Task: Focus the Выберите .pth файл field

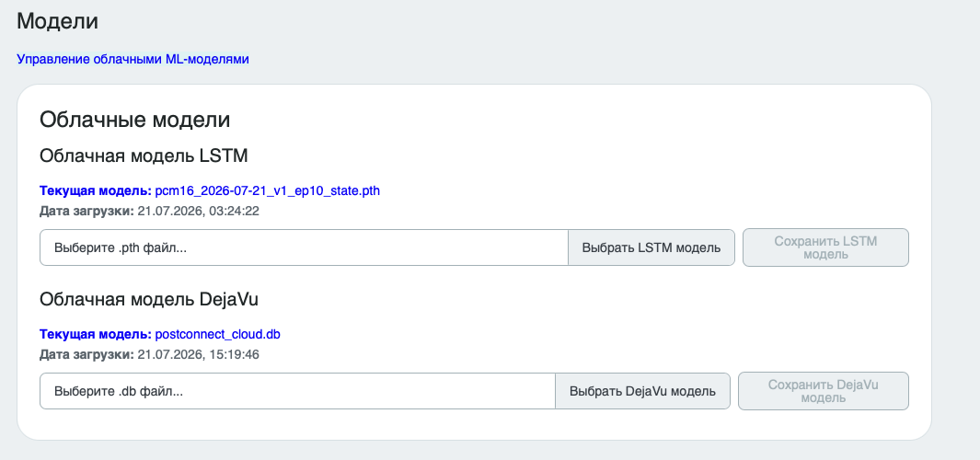Action: coord(304,247)
